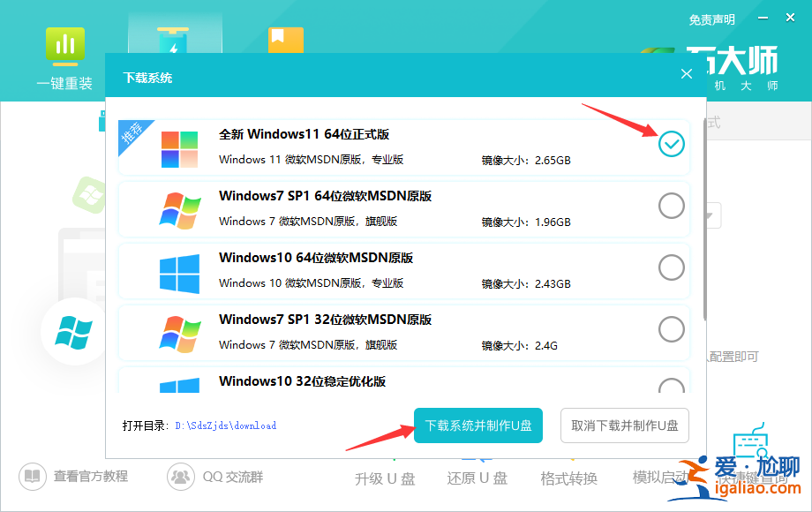812x512 pixels.
Task: Switch to 升级U盘 in the bottom menu
Action: [x=384, y=478]
